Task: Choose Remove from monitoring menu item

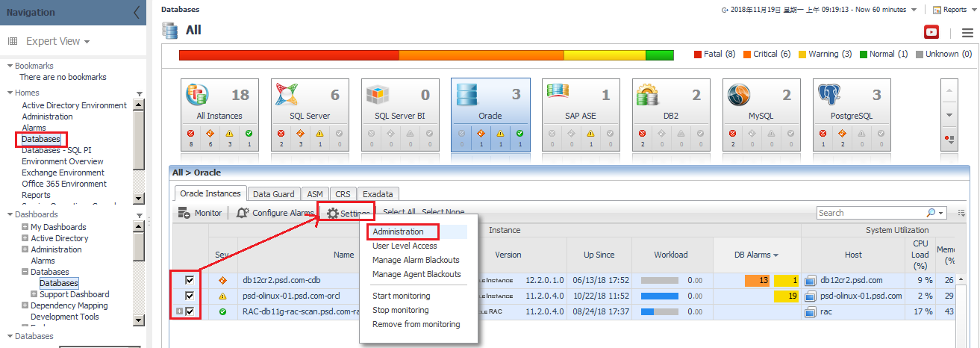Action: [x=416, y=324]
